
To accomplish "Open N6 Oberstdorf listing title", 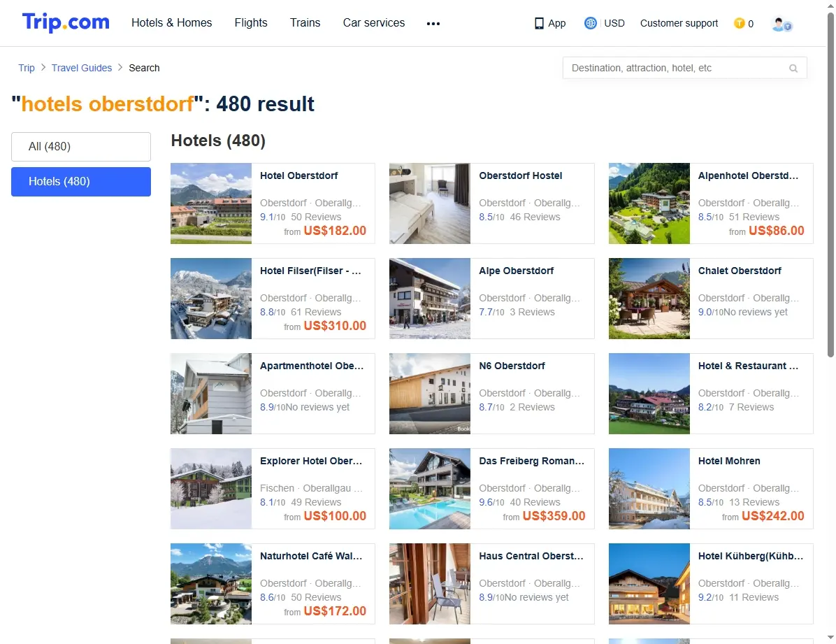I will pyautogui.click(x=512, y=366).
